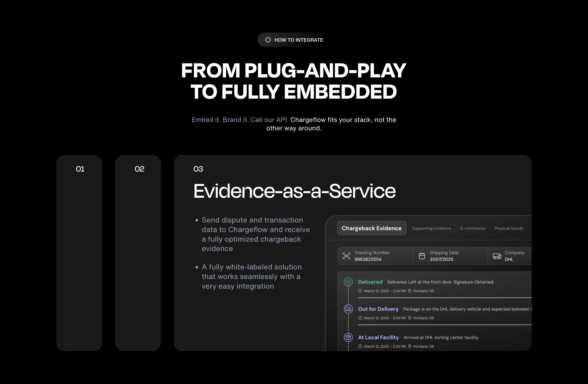Click the timeline connector between Delivered and Out for Delivery

coord(348,299)
